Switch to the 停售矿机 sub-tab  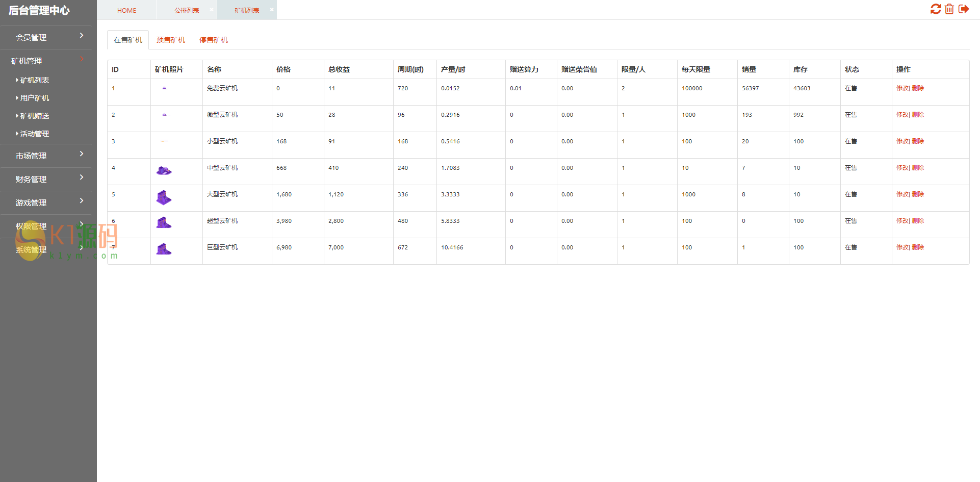click(x=214, y=40)
